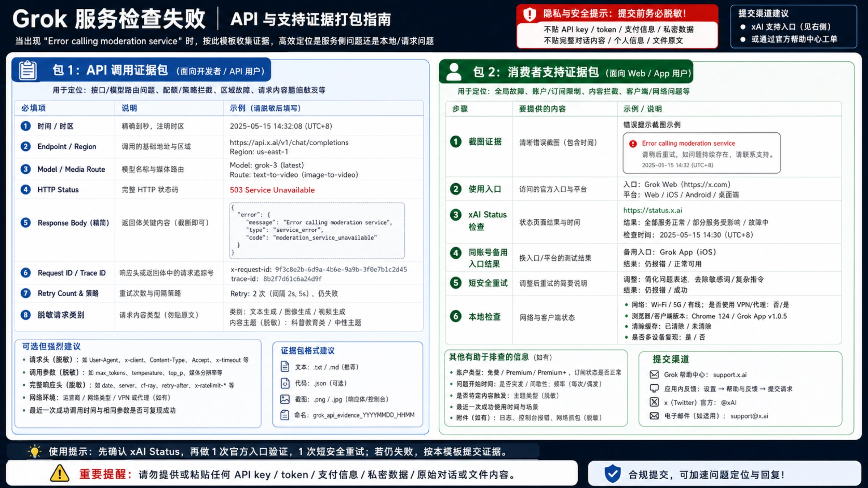868x488 pixels.
Task: Click the X icon beside x (Twitter) 官方
Action: 654,402
